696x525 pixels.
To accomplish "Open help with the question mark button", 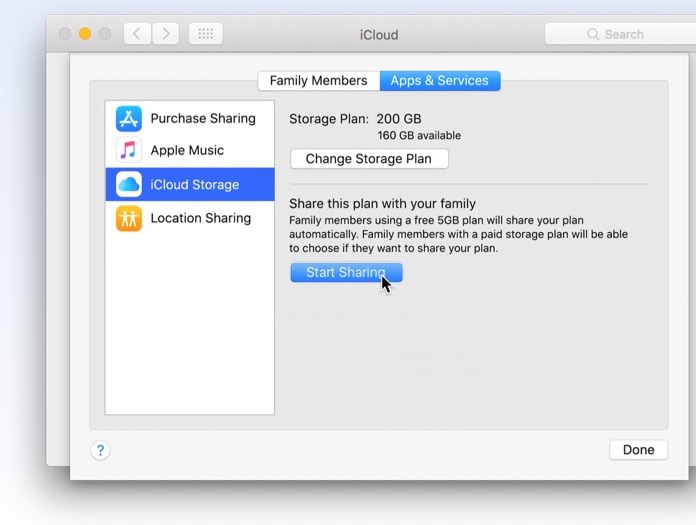I will click(100, 450).
